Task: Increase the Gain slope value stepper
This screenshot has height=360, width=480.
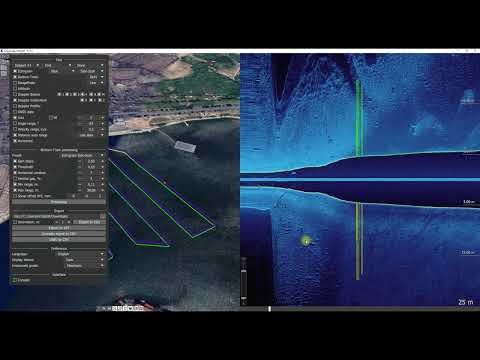Action: coord(102,161)
